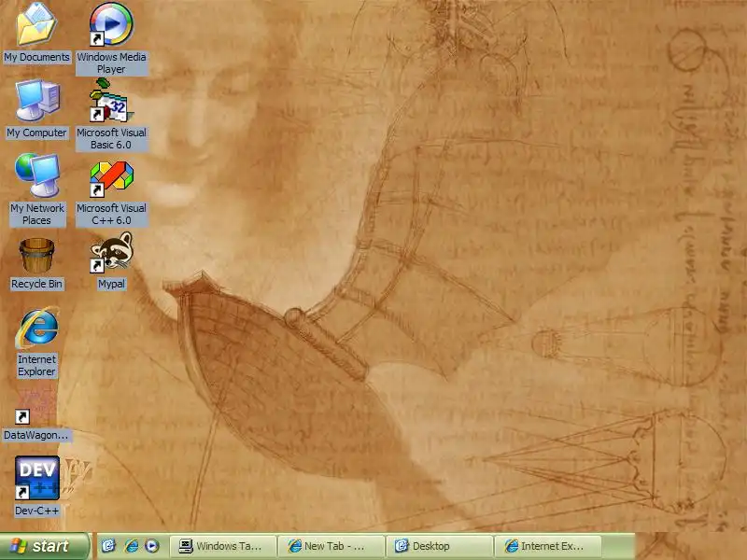The image size is (747, 560).
Task: Switch to Desktop taskbar button
Action: point(439,546)
